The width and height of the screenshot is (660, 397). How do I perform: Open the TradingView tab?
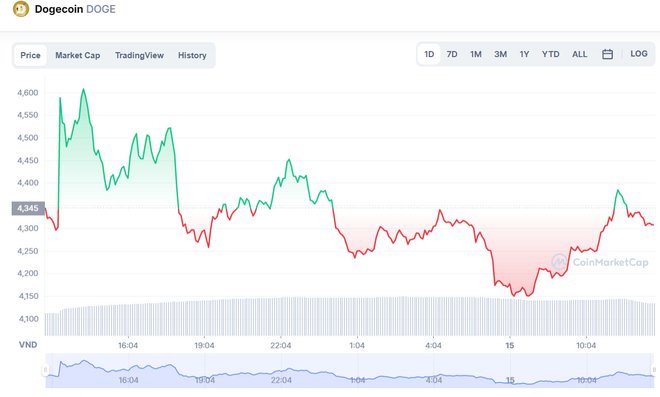(x=139, y=56)
